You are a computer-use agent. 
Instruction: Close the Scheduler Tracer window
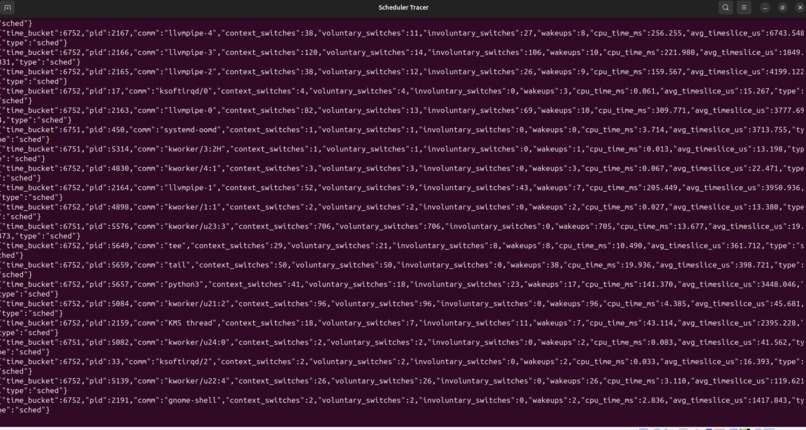[799, 8]
